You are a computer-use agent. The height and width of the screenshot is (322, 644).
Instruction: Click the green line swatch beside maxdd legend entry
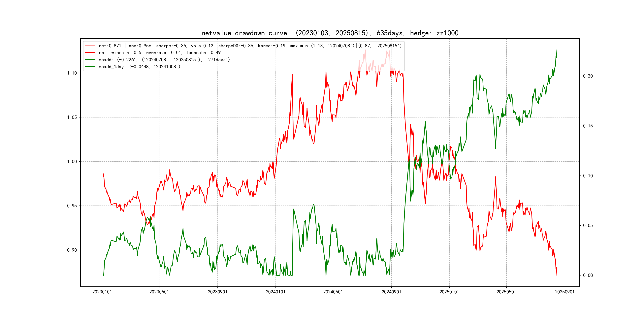pos(90,60)
